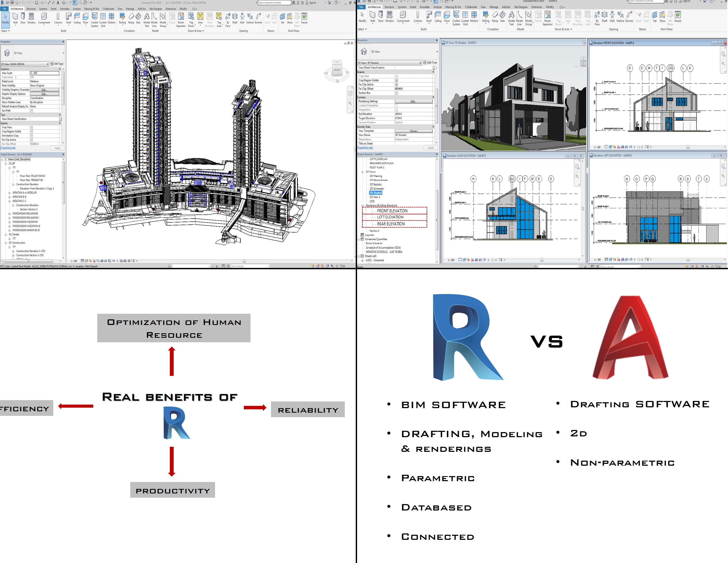Select the Component tool in the right Revit ribbon
This screenshot has height=563, width=728.
[403, 17]
